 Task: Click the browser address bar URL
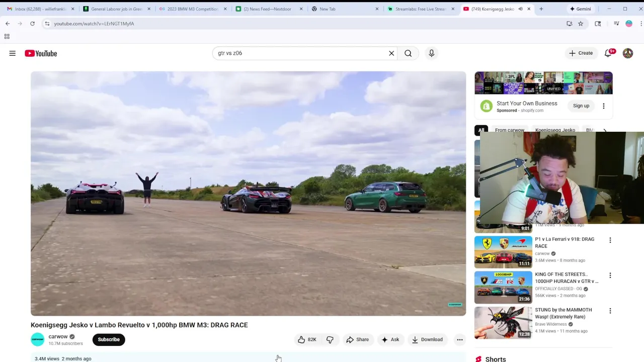tap(94, 24)
